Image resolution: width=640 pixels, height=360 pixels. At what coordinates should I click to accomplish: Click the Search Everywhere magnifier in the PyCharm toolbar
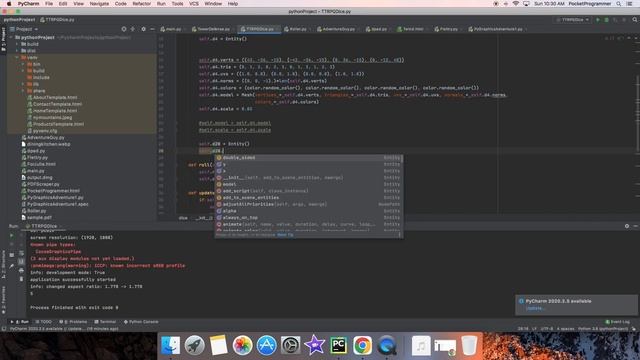point(635,20)
